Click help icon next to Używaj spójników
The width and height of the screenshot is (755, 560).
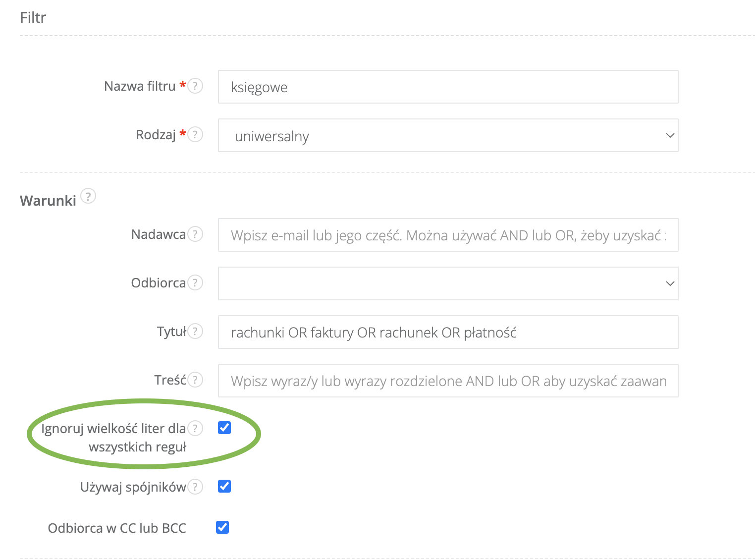tap(195, 487)
